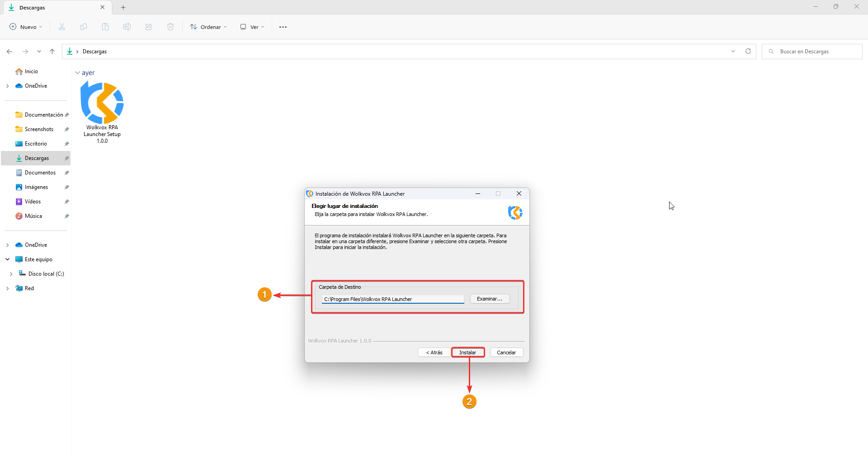This screenshot has width=868, height=456.
Task: Click the Copy icon in toolbar
Action: click(x=84, y=27)
